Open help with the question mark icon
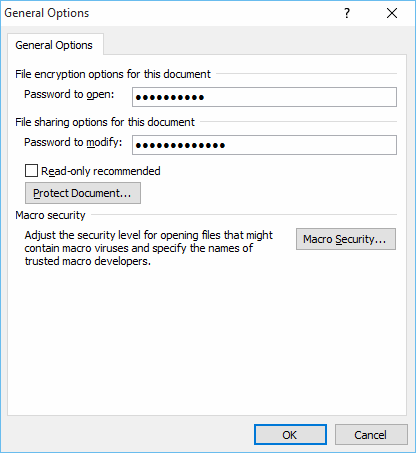The width and height of the screenshot is (417, 453). (347, 13)
